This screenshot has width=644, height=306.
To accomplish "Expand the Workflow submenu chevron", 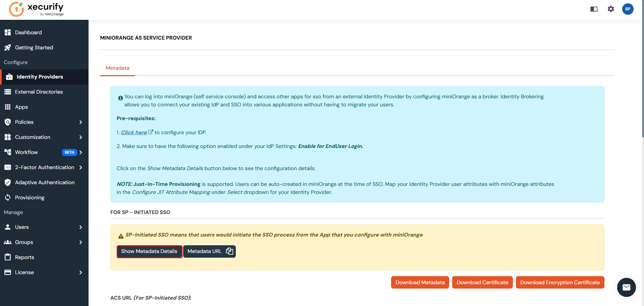I will [x=80, y=152].
